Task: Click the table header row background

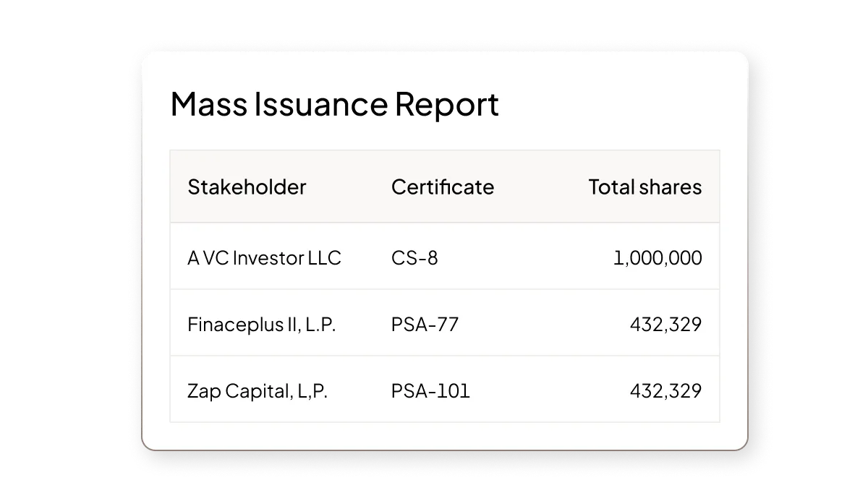Action: [x=445, y=187]
